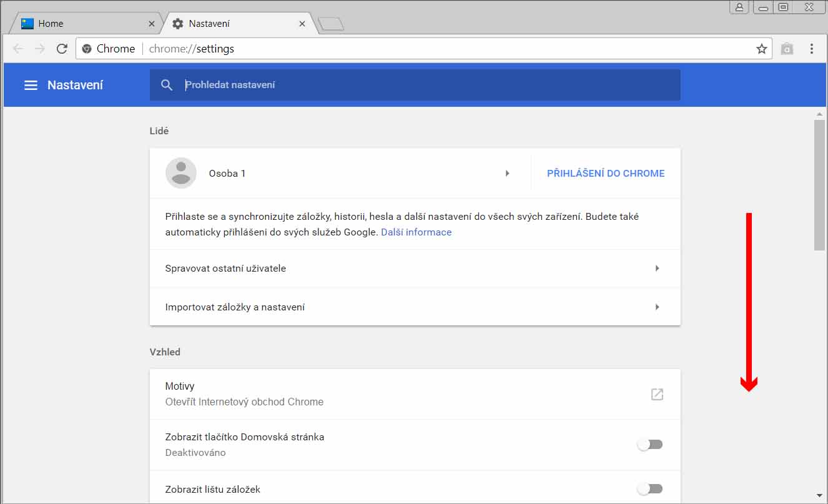Click the Home tab favicon

click(27, 24)
